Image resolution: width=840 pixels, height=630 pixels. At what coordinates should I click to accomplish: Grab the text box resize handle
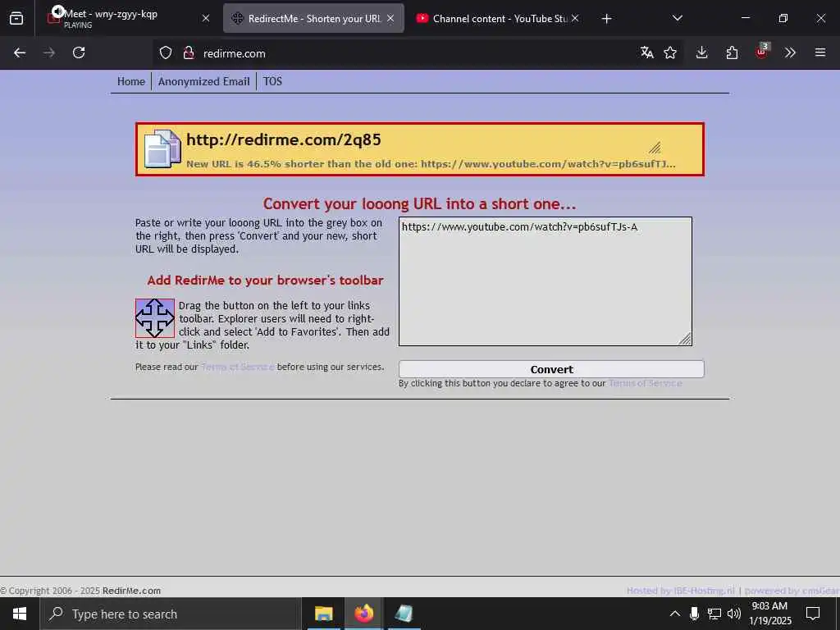point(685,339)
